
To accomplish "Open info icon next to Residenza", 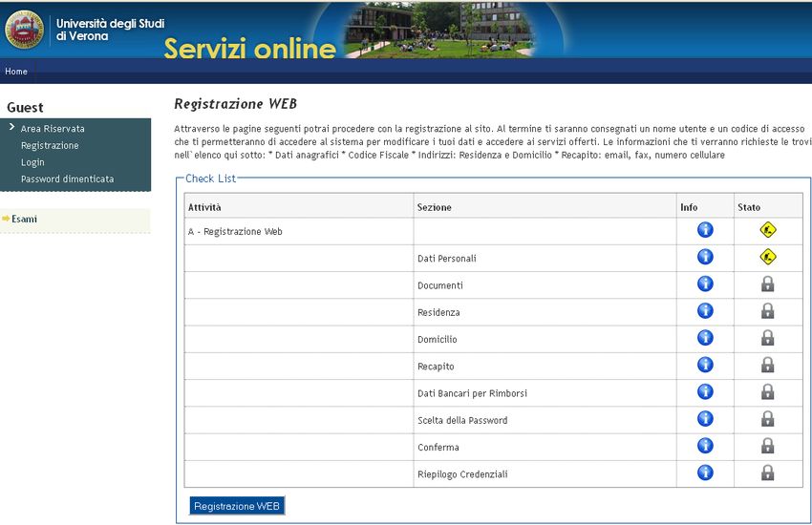I will tap(705, 311).
